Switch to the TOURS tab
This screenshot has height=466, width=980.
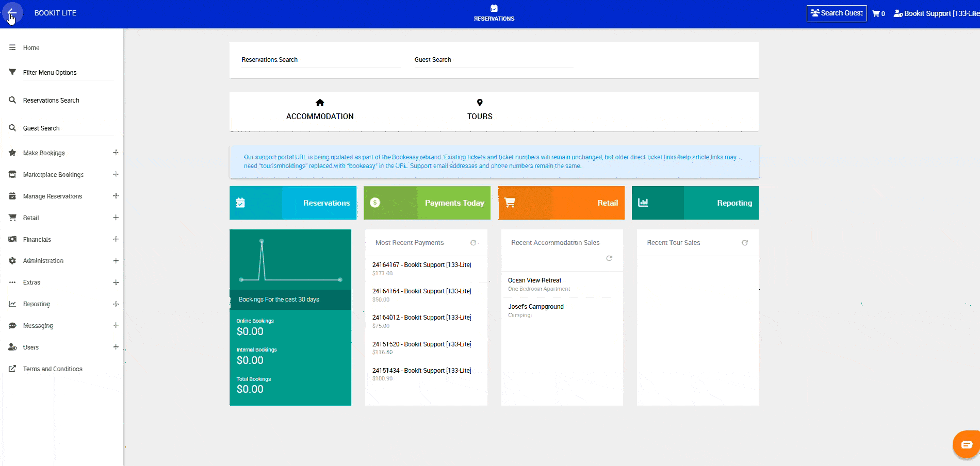(480, 111)
